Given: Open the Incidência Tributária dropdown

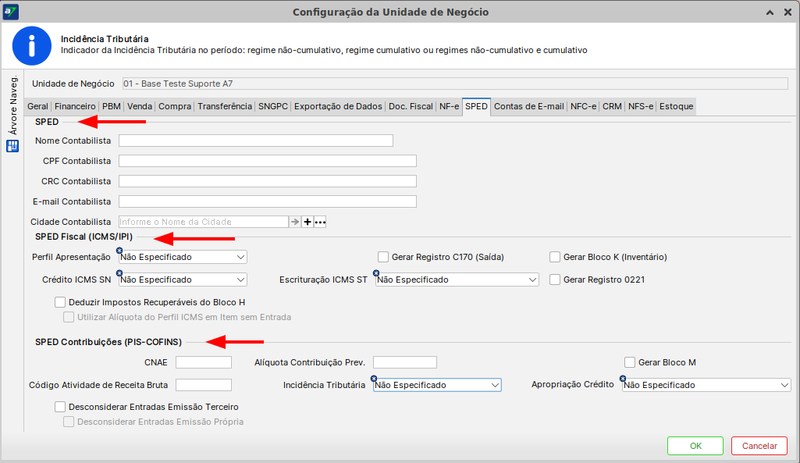Looking at the screenshot, I should (x=436, y=385).
